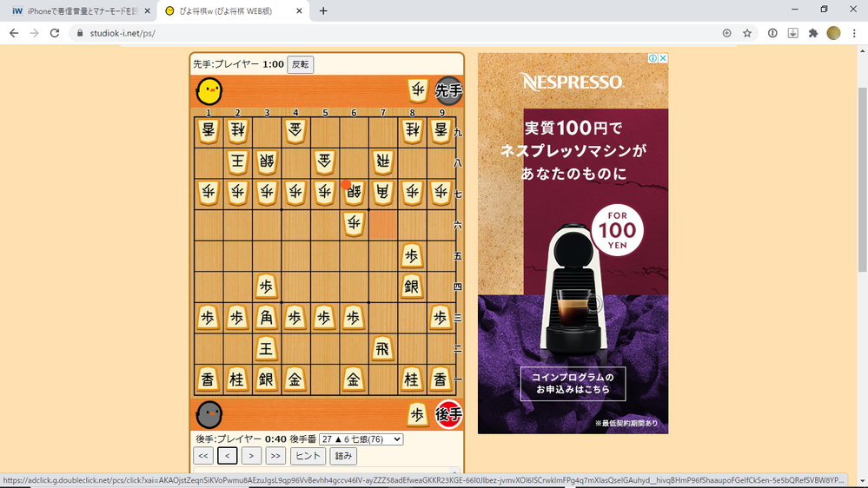
Task: Select the lance at file 9 rank 一
Action: tap(441, 379)
